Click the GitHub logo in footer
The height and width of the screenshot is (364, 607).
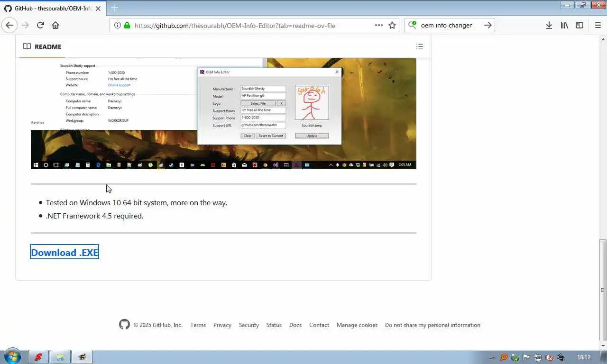(x=124, y=325)
